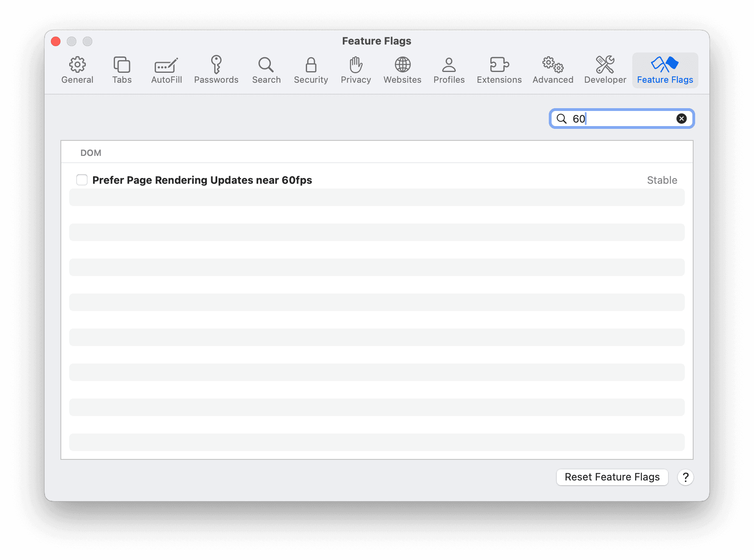Select the Passwords key icon
754x560 pixels.
(x=216, y=70)
